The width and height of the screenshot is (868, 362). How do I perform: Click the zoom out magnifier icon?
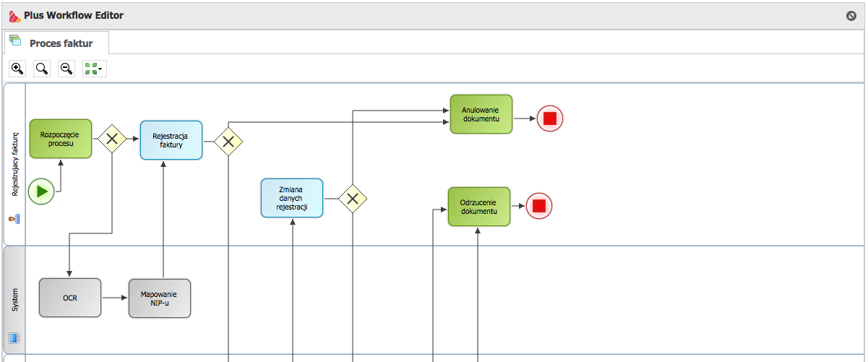66,69
